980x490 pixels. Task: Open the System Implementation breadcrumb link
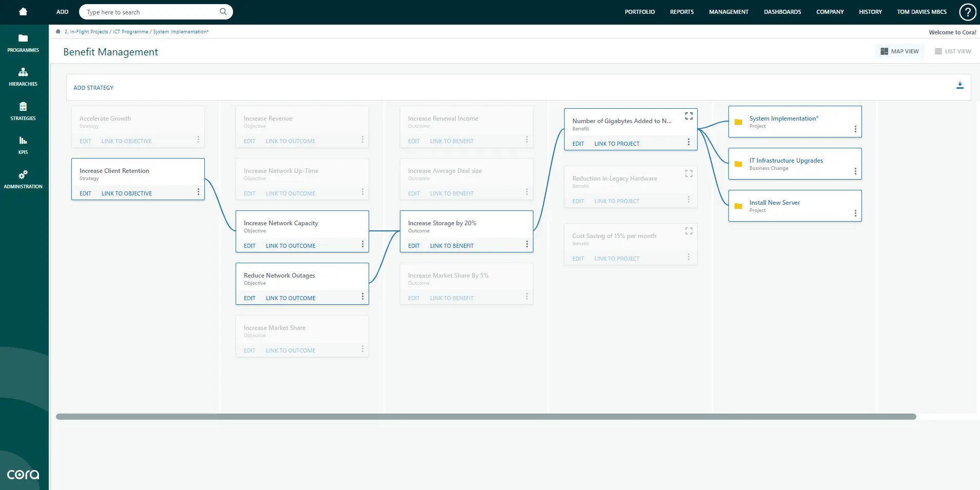pyautogui.click(x=181, y=31)
